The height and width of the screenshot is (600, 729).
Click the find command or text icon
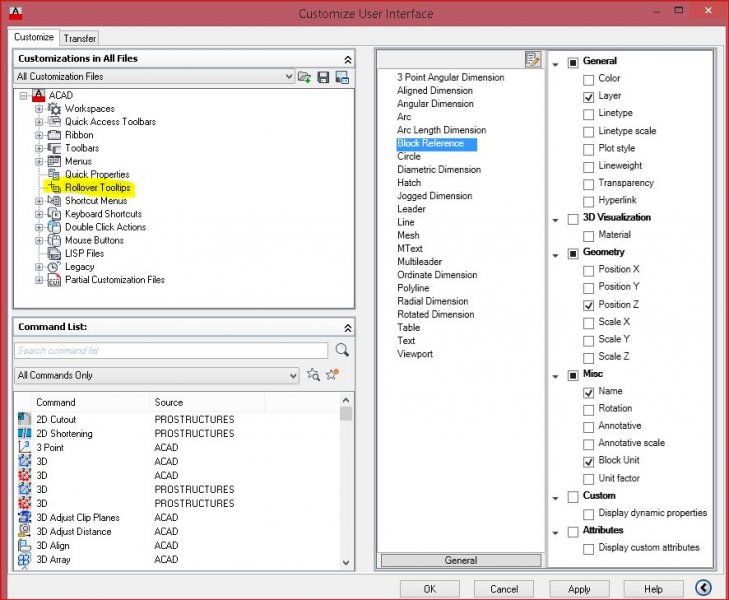(x=313, y=375)
